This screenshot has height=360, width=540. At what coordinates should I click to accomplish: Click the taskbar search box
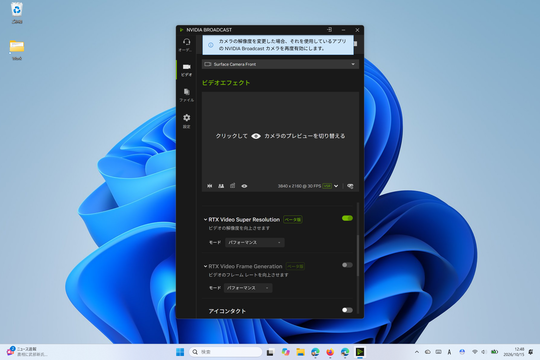pos(226,352)
